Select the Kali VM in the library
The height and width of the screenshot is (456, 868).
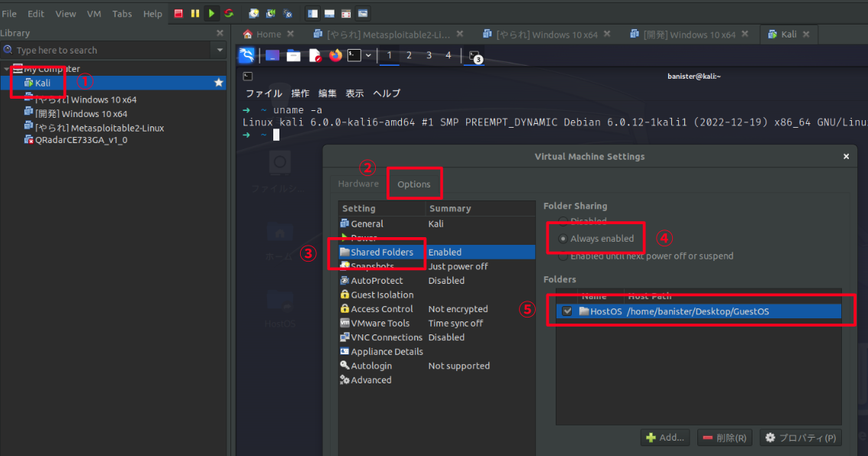[x=113, y=83]
